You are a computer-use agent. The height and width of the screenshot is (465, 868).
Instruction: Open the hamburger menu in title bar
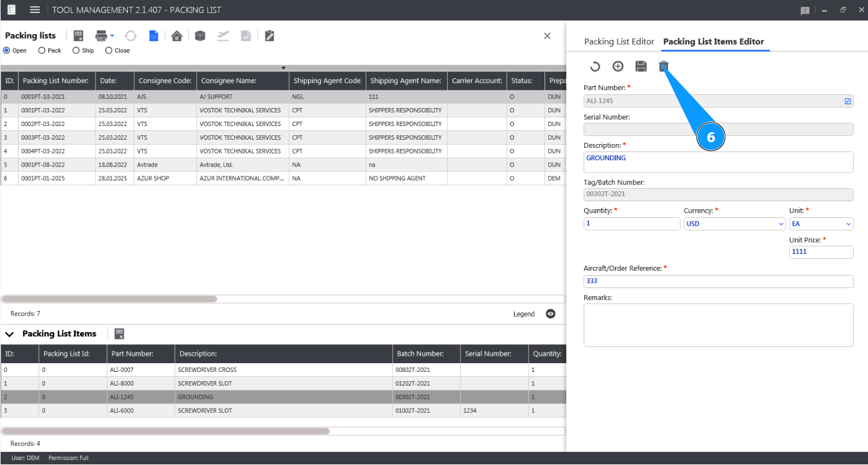35,10
